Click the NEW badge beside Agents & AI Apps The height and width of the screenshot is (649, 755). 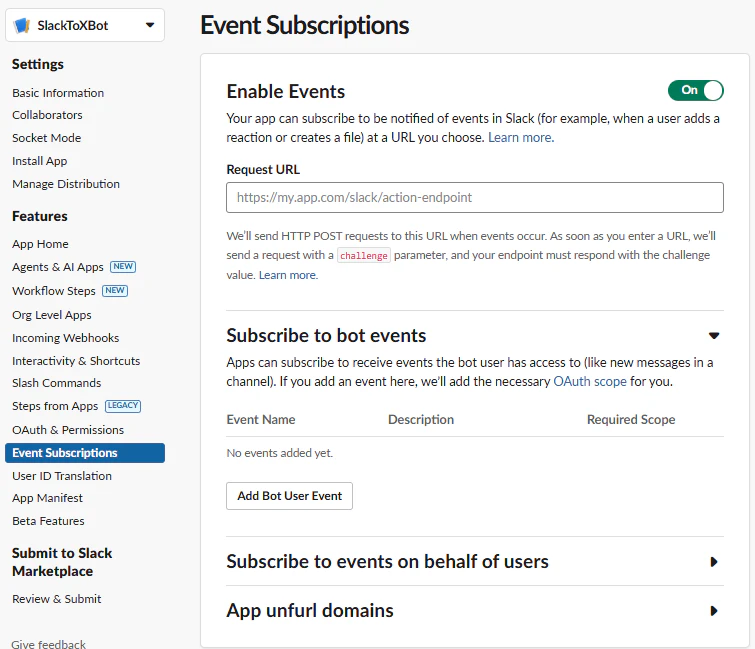123,267
